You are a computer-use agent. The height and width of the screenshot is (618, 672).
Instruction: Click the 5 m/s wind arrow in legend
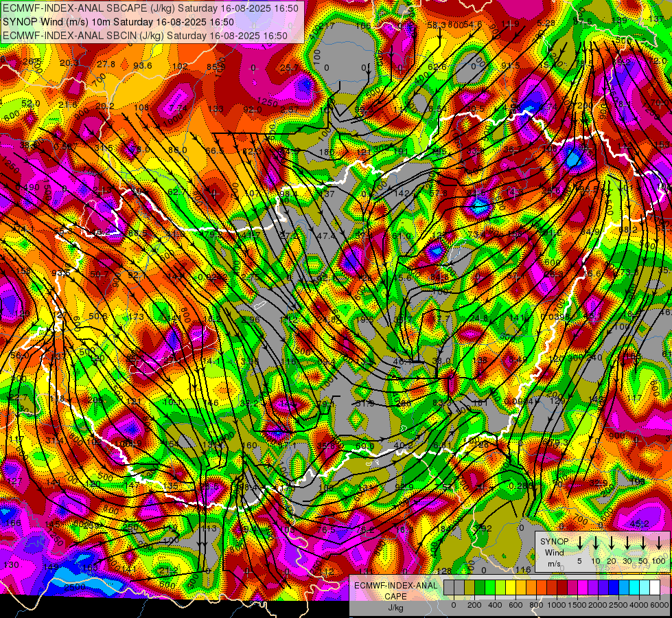click(579, 543)
